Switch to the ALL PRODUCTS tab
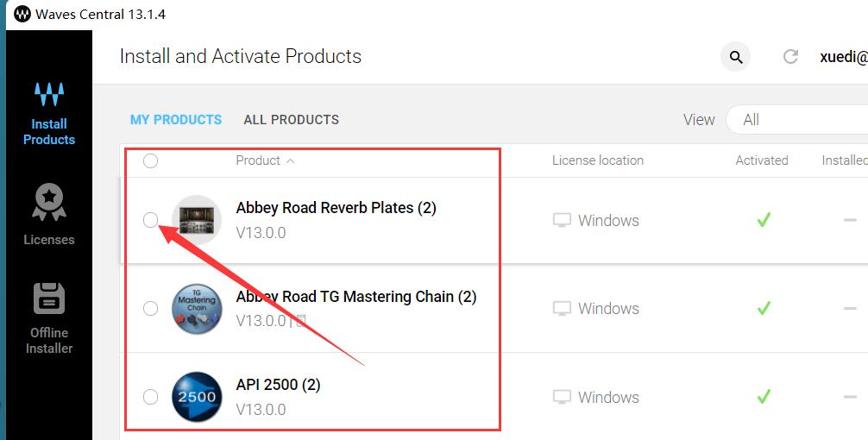The height and width of the screenshot is (440, 868). [292, 120]
